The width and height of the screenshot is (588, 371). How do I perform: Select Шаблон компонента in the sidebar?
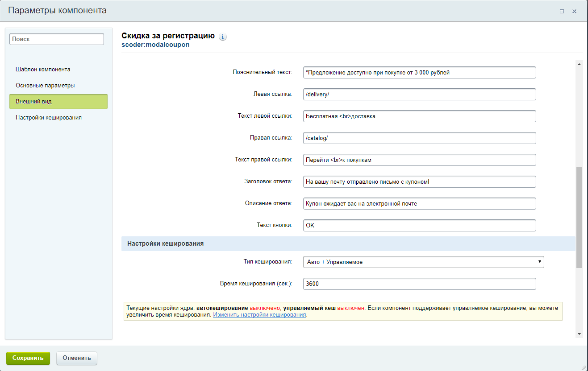(43, 69)
